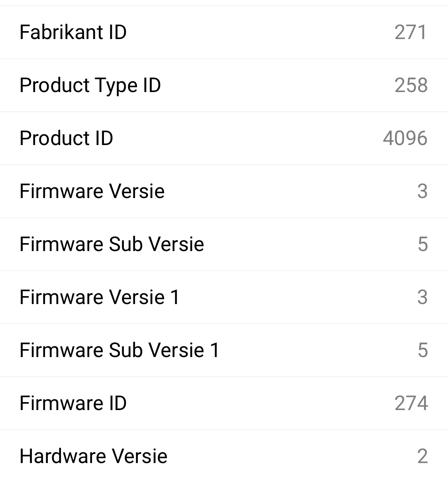
Task: Select the Product ID row label
Action: [66, 138]
